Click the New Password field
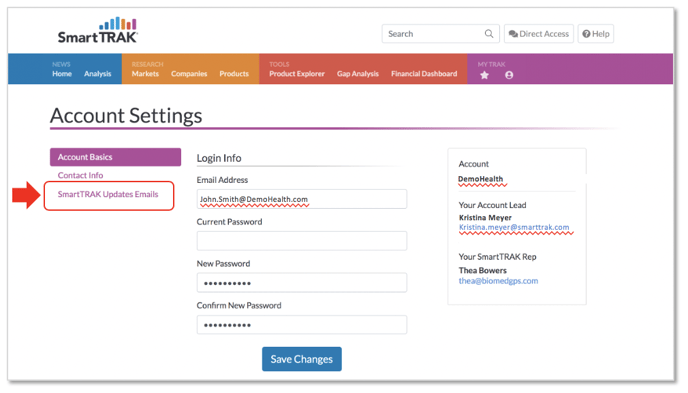Image resolution: width=688 pixels, height=393 pixels. point(302,283)
